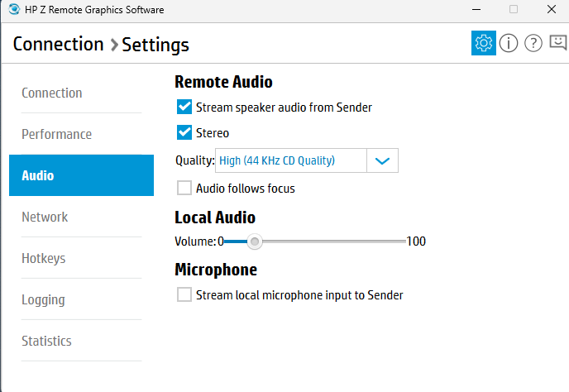Open the information icon
Screen dimensions: 569x392
(x=509, y=43)
